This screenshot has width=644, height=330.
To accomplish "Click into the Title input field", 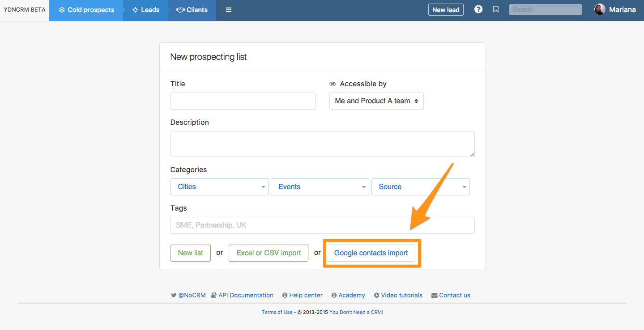I will [x=243, y=101].
